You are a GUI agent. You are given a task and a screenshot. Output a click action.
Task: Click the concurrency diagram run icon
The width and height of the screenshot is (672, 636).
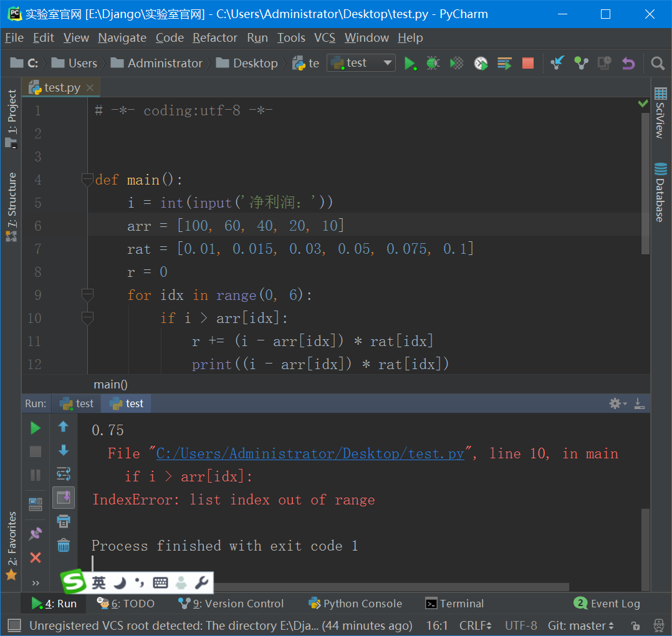pyautogui.click(x=504, y=64)
